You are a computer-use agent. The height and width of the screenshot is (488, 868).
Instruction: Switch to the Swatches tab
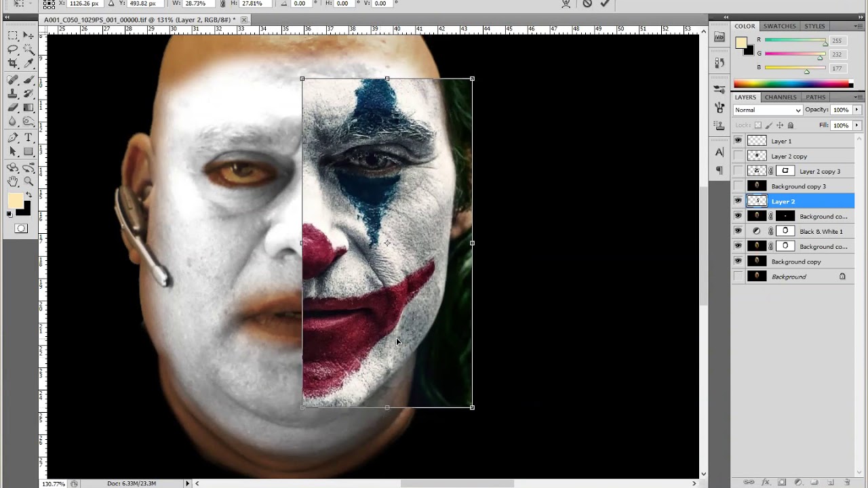(780, 26)
